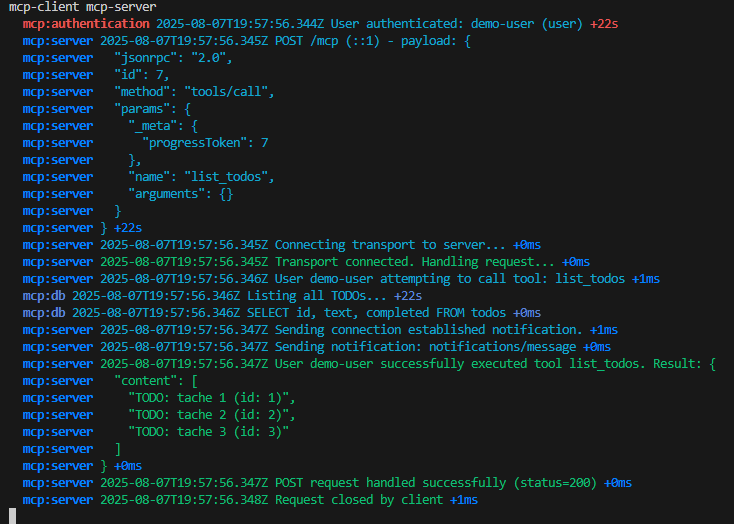Click the red mcp:authentication namespace tag
The width and height of the screenshot is (734, 524).
[86, 24]
